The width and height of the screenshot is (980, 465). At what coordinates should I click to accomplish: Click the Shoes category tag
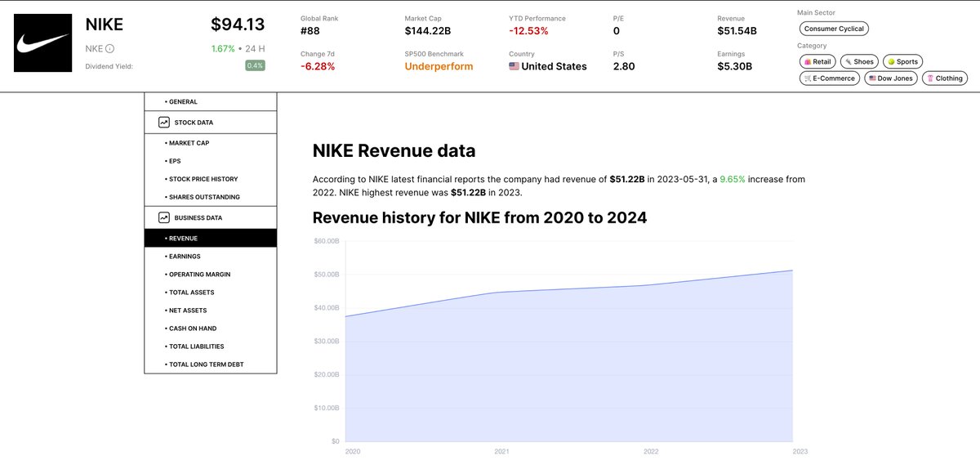pyautogui.click(x=859, y=61)
